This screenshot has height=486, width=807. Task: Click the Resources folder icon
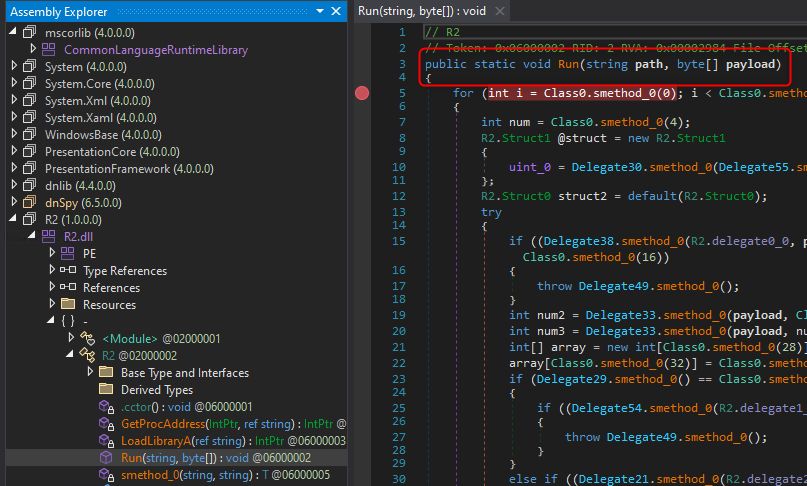pyautogui.click(x=68, y=304)
